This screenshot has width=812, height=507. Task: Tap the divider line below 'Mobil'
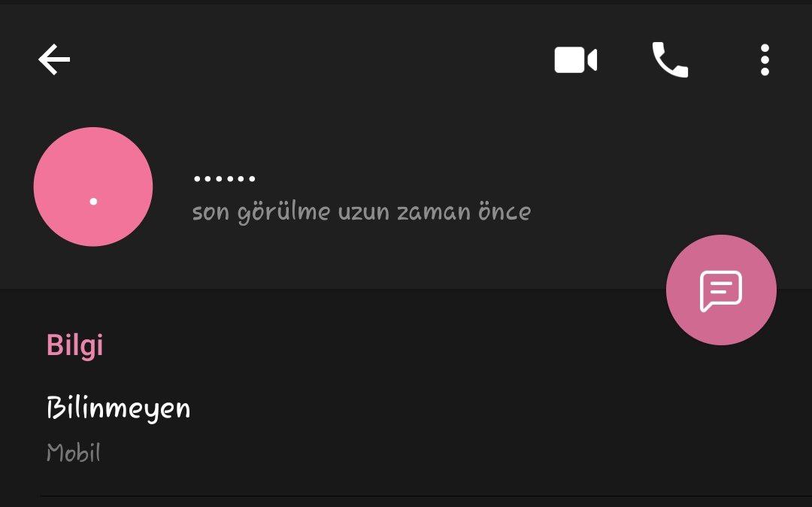(421, 496)
